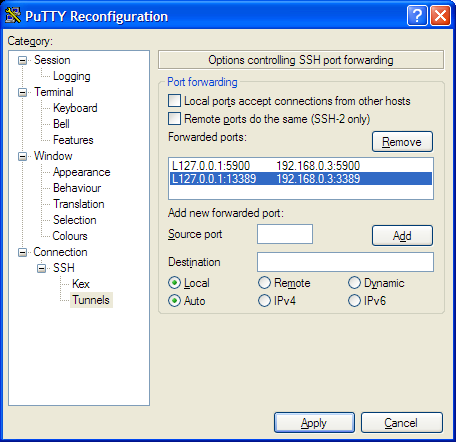The image size is (456, 442).
Task: Apply the reconfiguration changes
Action: [x=314, y=423]
